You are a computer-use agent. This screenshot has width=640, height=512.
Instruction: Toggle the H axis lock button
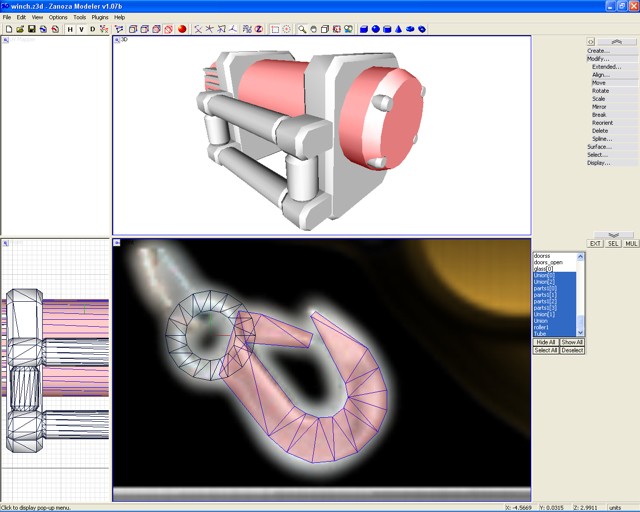pyautogui.click(x=69, y=29)
